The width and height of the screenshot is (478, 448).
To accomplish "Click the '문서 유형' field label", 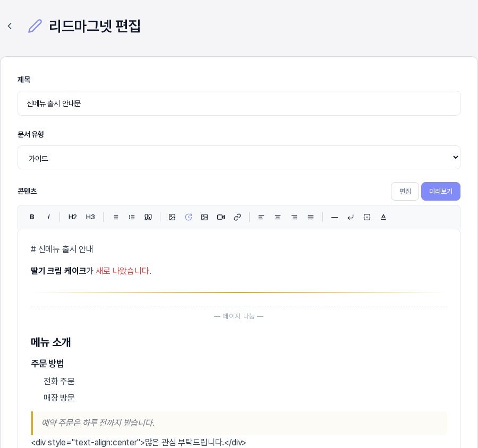I will 31,134.
